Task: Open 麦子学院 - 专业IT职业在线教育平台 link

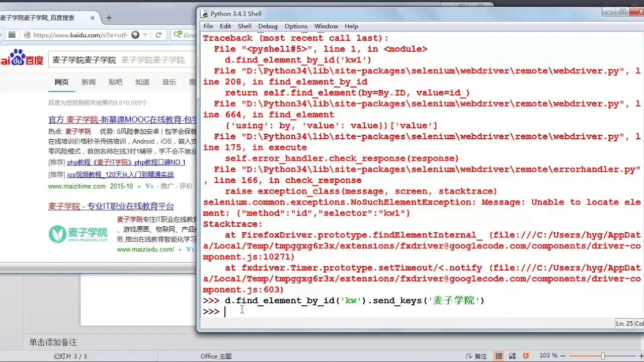Action: (x=111, y=206)
